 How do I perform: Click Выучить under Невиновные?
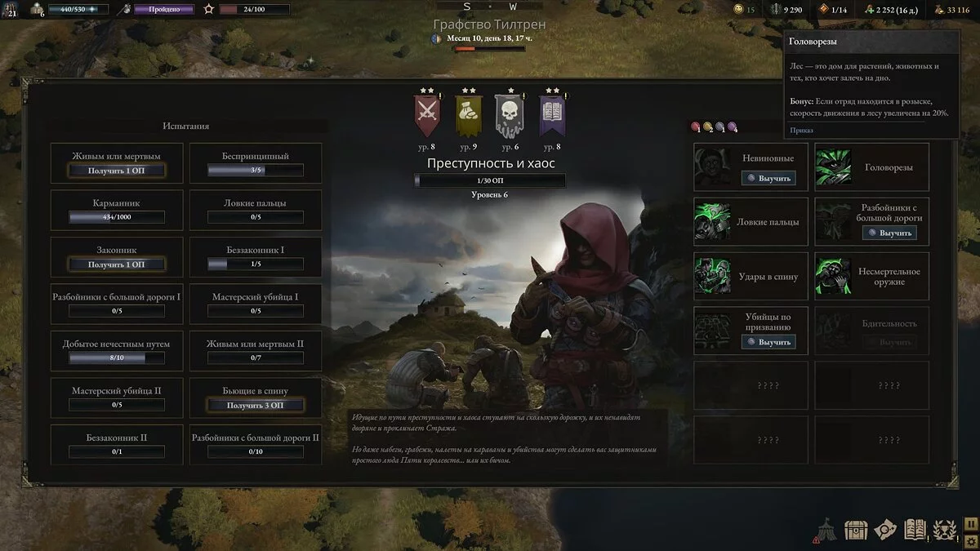click(x=768, y=178)
